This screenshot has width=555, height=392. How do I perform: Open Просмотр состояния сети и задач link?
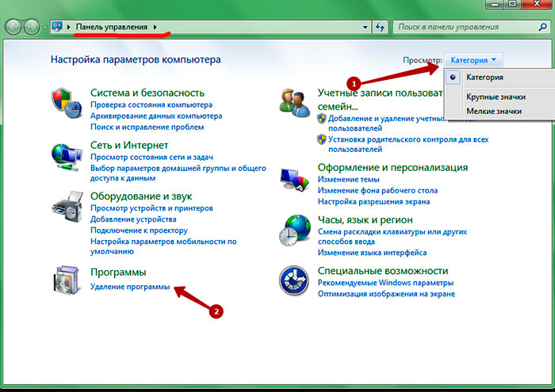tap(151, 157)
